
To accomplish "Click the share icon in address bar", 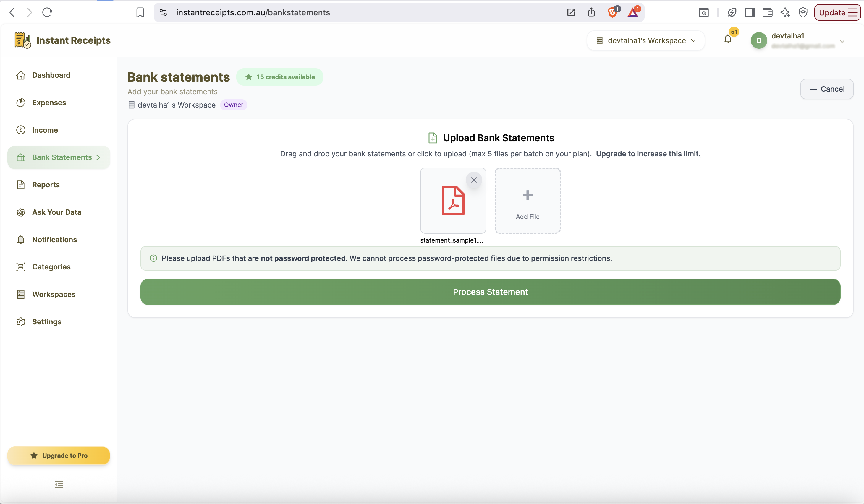I will point(591,12).
